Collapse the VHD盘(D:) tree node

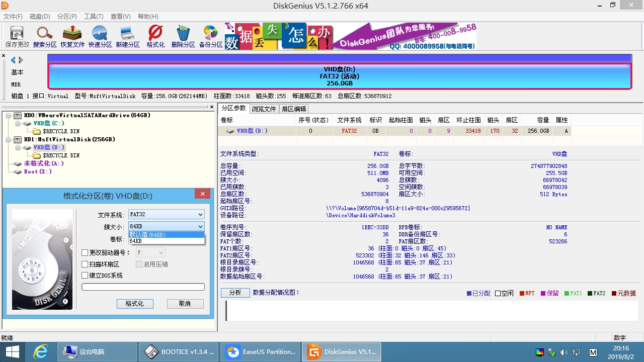18,147
